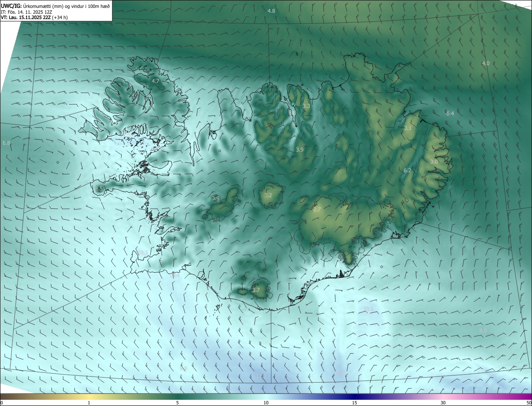Click the 6.2 value label on the map

407,170
